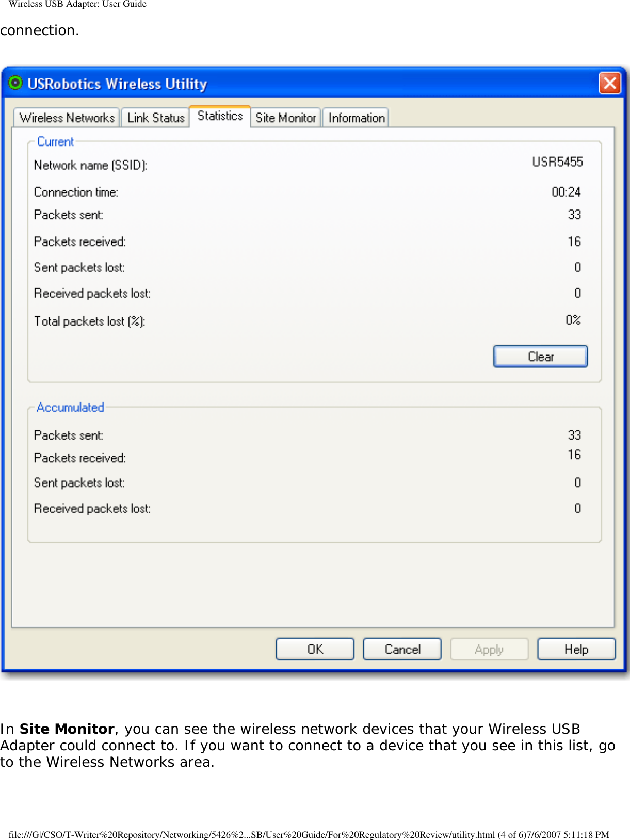Click Accumulated Packets received value 16
The height and width of the screenshot is (840, 630).
[x=574, y=455]
